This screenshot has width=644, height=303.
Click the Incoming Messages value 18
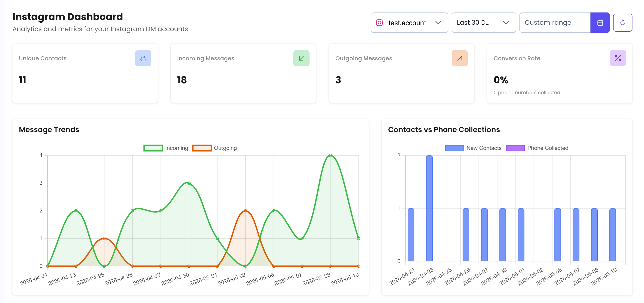pyautogui.click(x=182, y=80)
